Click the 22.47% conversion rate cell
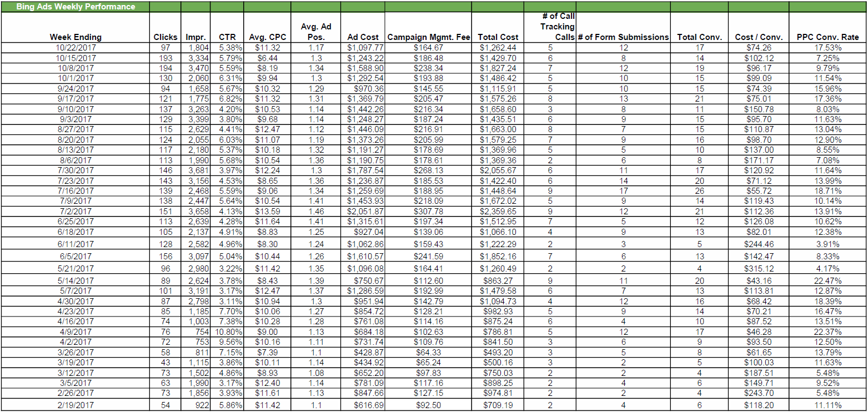 click(x=828, y=281)
